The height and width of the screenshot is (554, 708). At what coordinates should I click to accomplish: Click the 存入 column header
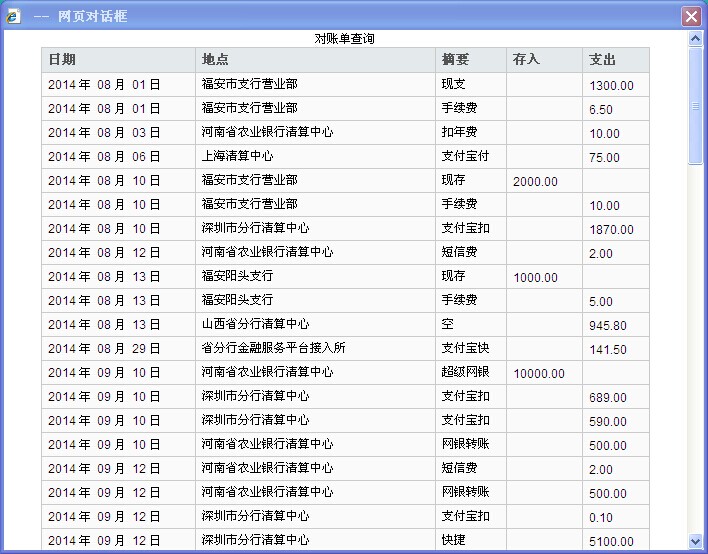[526, 60]
